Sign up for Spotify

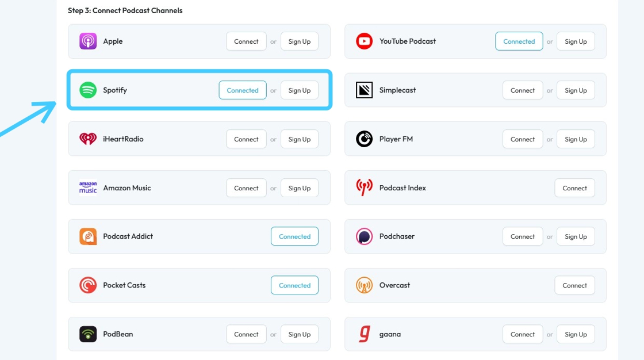pyautogui.click(x=300, y=90)
